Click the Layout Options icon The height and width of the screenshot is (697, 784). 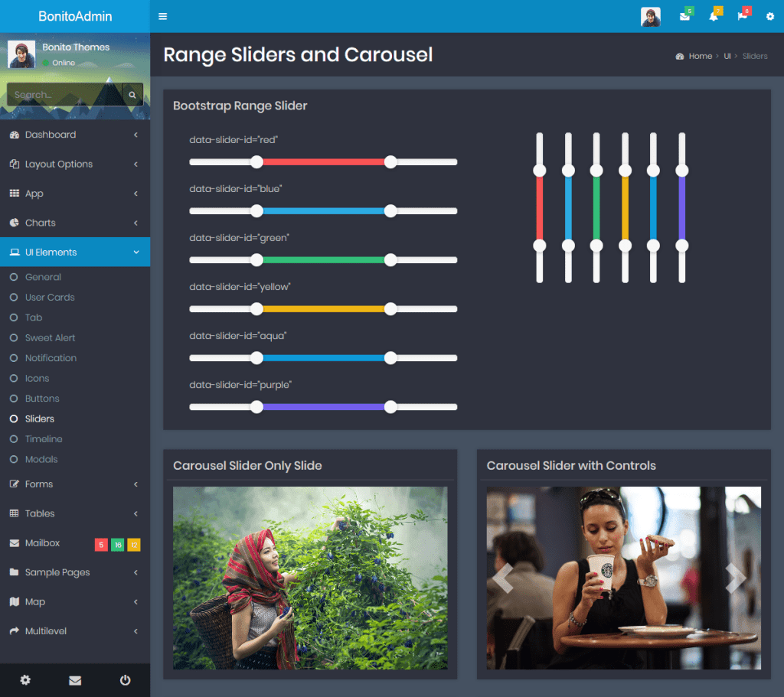[15, 164]
